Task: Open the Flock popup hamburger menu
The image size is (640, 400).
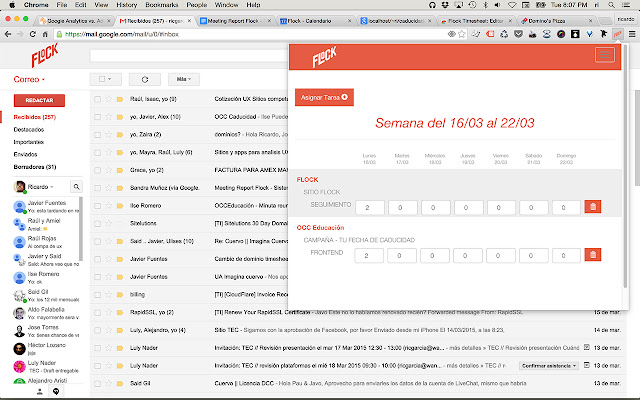Action: click(x=604, y=55)
